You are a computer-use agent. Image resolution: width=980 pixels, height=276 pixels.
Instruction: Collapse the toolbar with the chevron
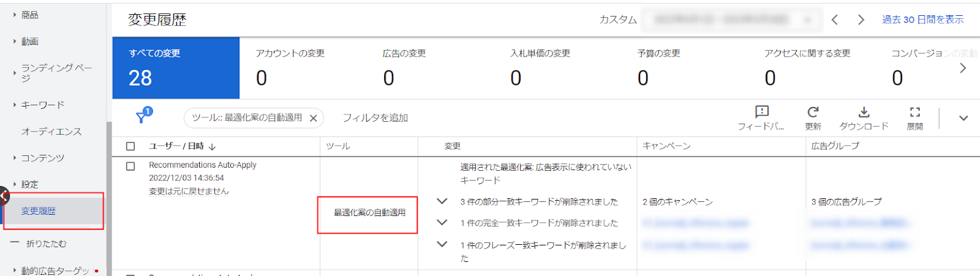tap(963, 118)
